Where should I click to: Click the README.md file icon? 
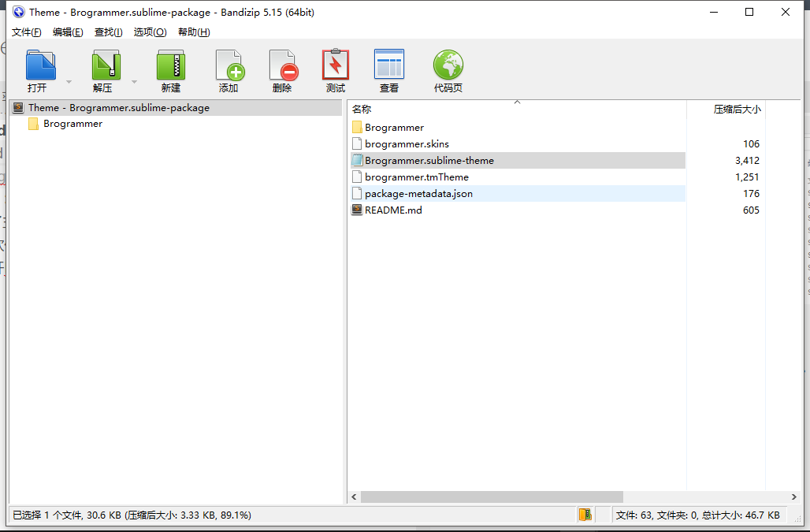tap(357, 210)
